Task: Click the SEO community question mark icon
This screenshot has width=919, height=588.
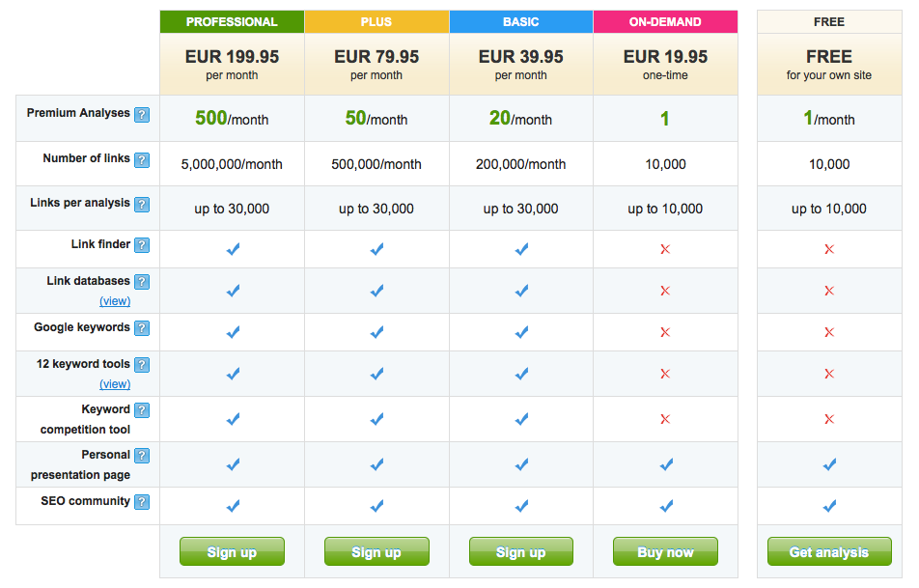Action: coord(142,502)
